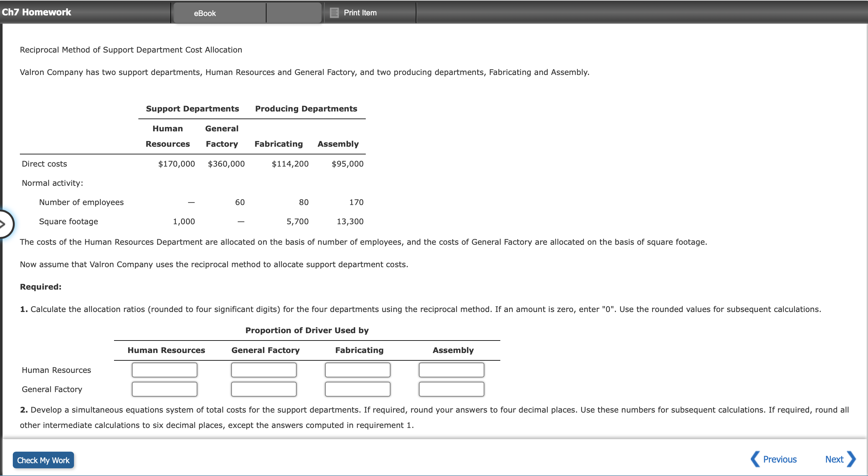Focus Human Resources row General Factory field

click(264, 370)
